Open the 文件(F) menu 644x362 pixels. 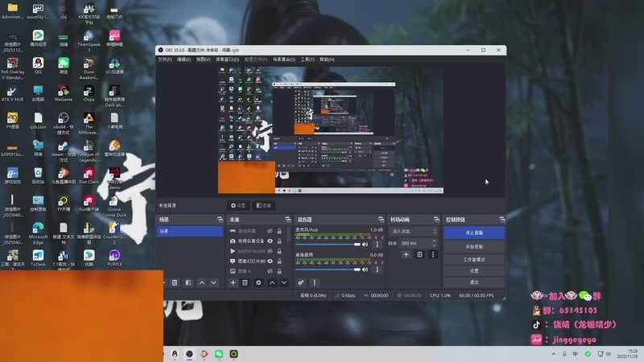click(x=165, y=60)
